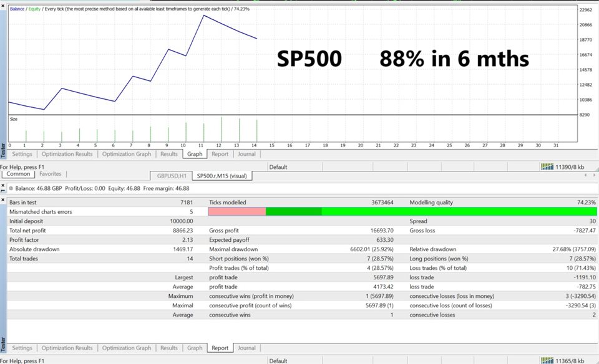Screen dimensions: 599x364
Task: Click the Total trades value 14
Action: point(190,258)
